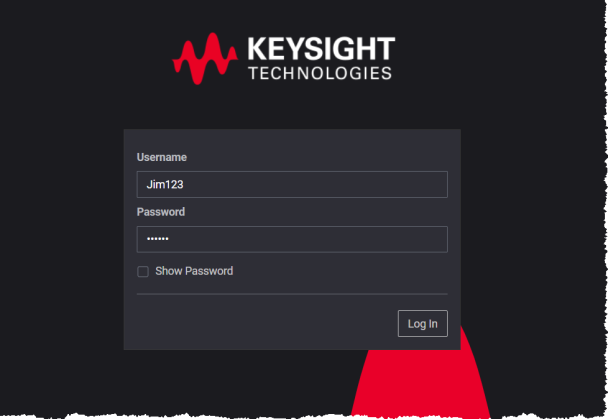608x419 pixels.
Task: Click the TECHNOLOGIES subtitle in the logo
Action: [320, 73]
